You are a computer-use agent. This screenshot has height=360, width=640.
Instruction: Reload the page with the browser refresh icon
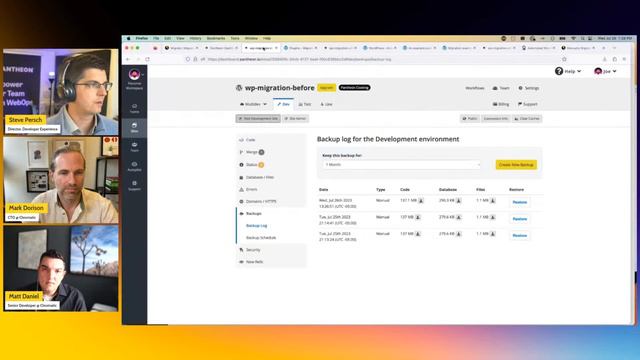pos(147,59)
